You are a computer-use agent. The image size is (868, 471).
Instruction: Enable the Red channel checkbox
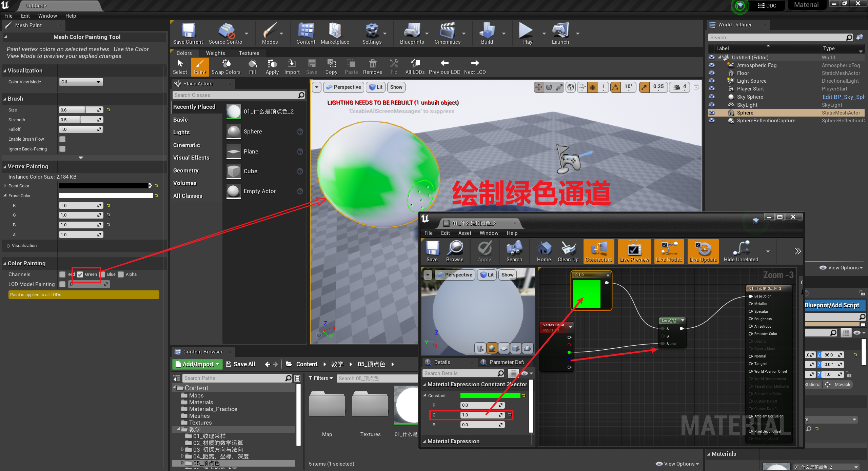tap(62, 274)
